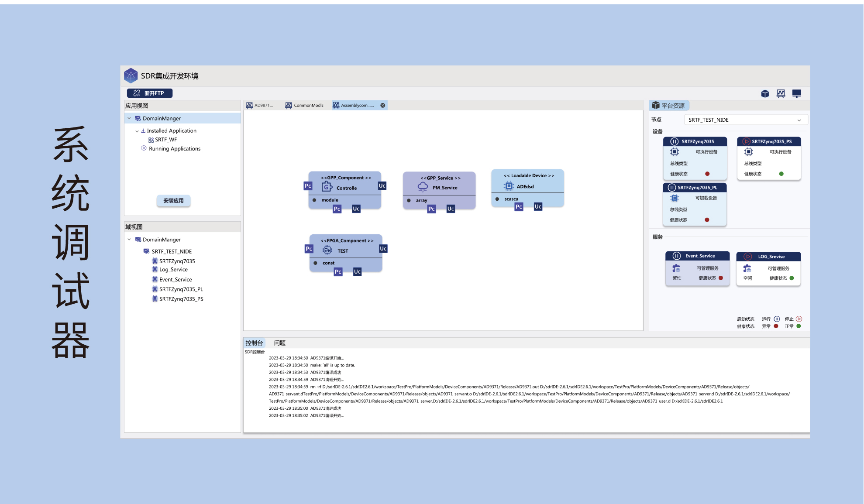864x504 pixels.
Task: Click the Uc port on TEST component
Action: click(383, 249)
